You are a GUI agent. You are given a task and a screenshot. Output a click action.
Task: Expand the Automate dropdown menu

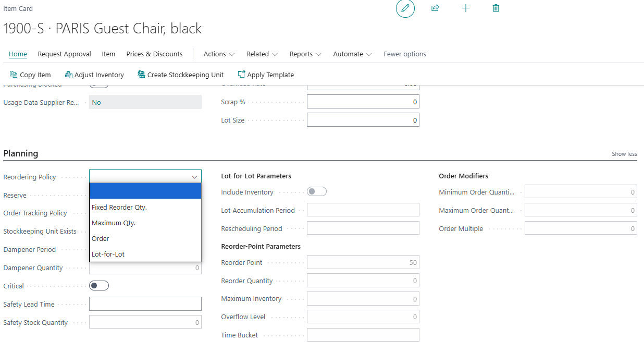coord(352,54)
